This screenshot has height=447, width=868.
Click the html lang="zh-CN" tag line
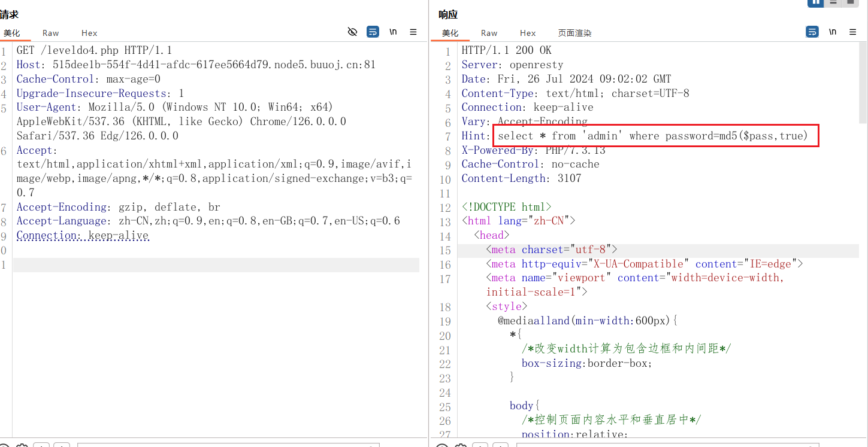tap(518, 221)
